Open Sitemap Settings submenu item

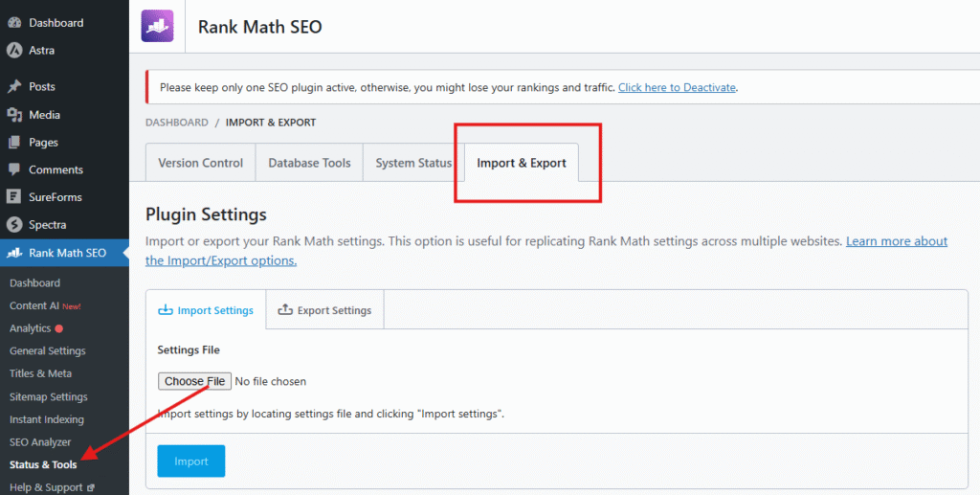[49, 397]
